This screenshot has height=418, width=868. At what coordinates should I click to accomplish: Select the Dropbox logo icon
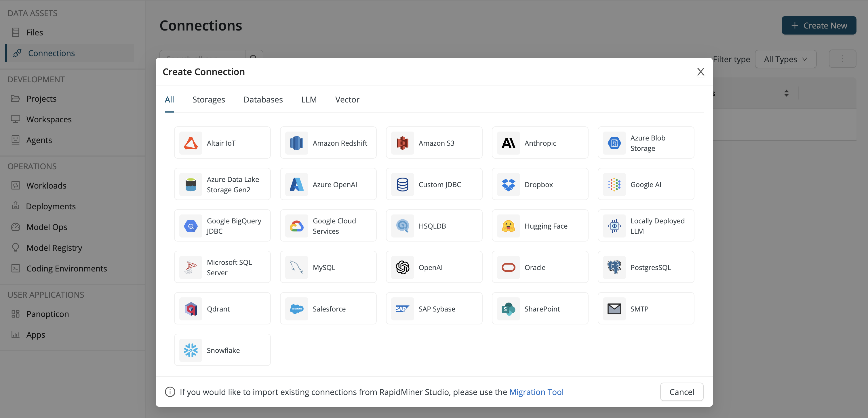click(508, 185)
